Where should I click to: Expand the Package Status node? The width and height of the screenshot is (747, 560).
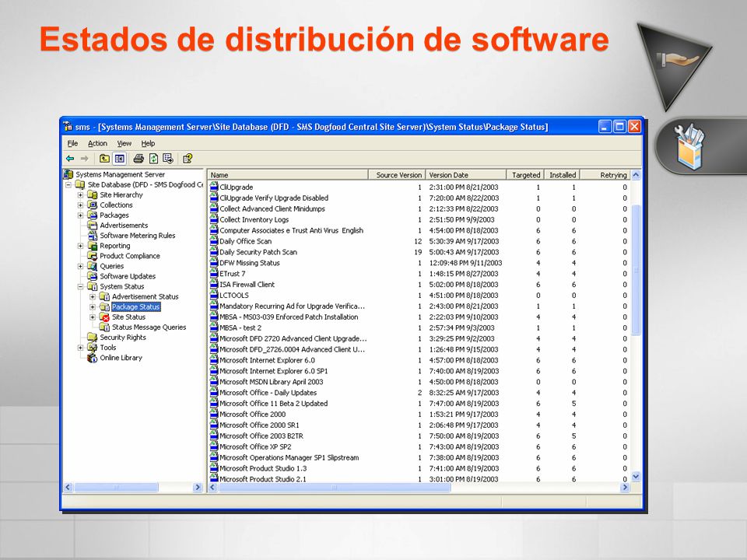tap(93, 307)
